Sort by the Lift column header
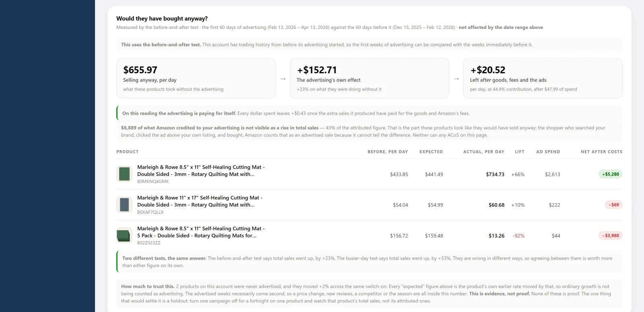644x312 pixels. coord(520,152)
